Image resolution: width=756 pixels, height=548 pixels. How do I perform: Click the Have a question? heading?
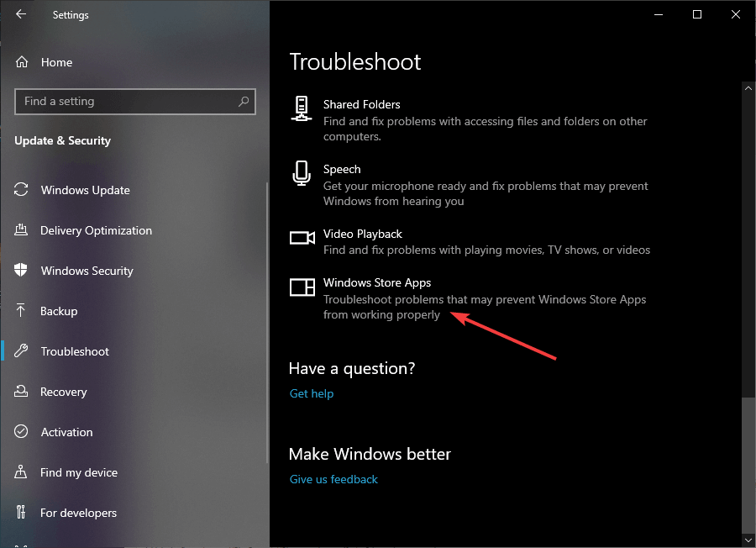coord(352,368)
